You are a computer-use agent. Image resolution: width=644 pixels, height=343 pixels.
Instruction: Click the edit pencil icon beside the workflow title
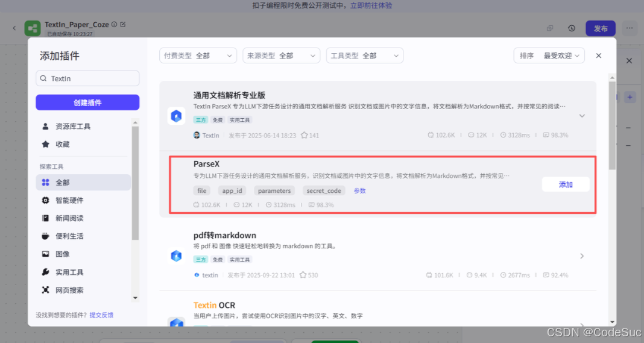[x=123, y=24]
